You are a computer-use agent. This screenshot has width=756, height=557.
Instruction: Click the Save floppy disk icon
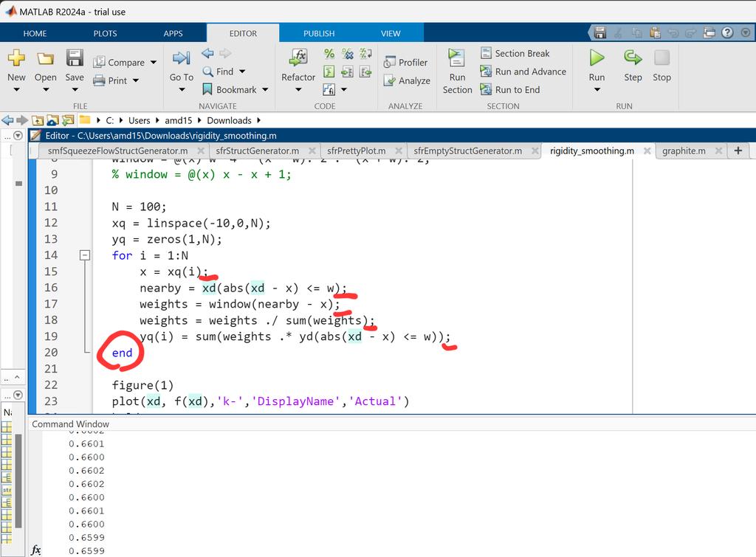click(75, 58)
